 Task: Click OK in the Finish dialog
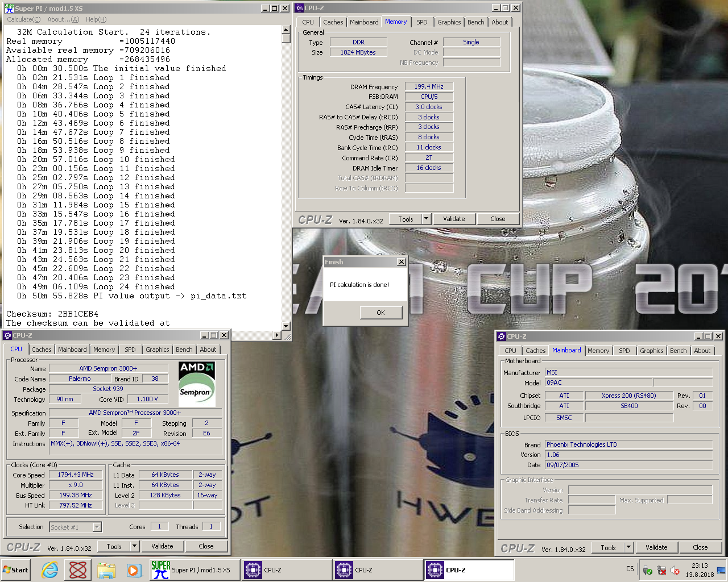tap(380, 313)
